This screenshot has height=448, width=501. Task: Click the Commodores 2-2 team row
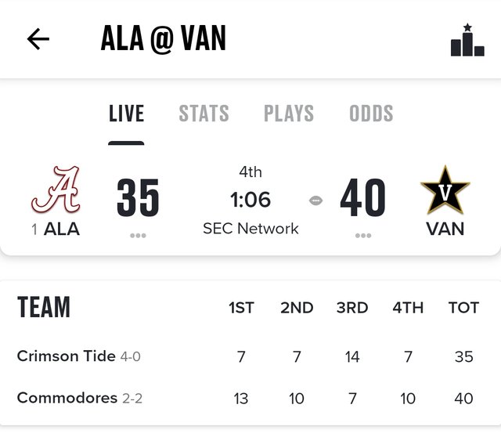click(x=250, y=399)
